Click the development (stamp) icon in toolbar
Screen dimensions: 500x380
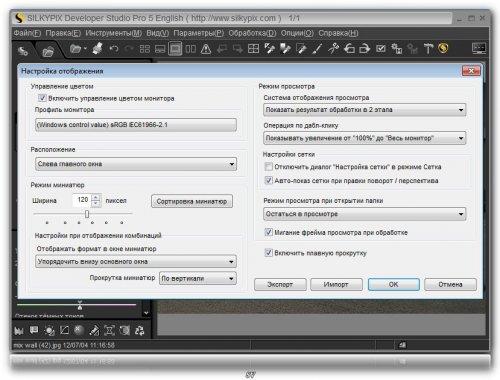coord(97,49)
